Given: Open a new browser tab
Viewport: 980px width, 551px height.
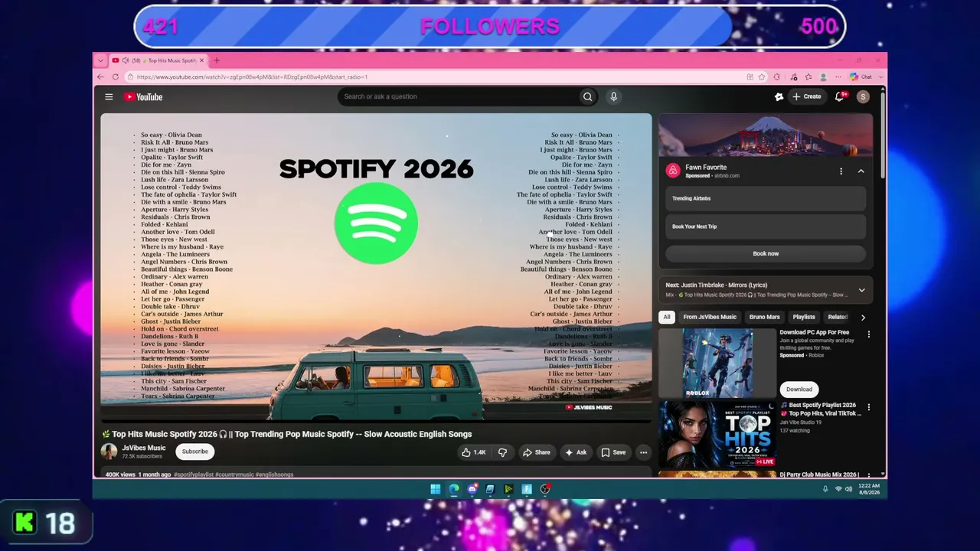Looking at the screenshot, I should coord(217,60).
